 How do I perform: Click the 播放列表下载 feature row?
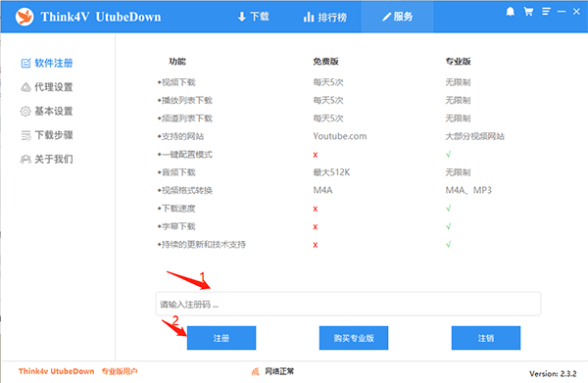[185, 101]
